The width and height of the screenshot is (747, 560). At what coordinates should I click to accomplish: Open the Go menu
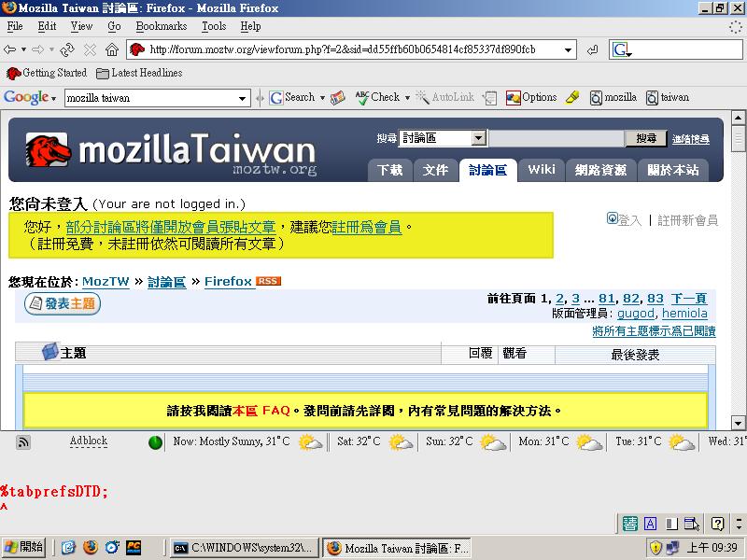point(114,26)
